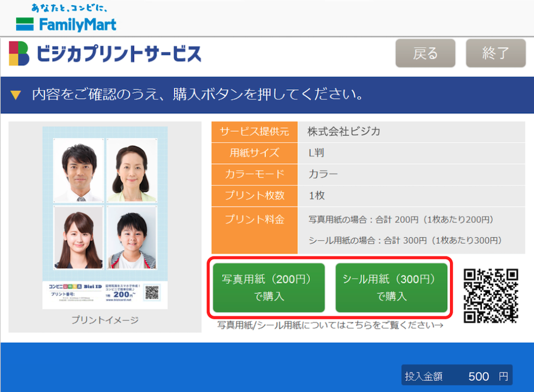Screen dimensions: 534x392
Task: Select the サービス提供元 row header
Action: click(x=254, y=131)
